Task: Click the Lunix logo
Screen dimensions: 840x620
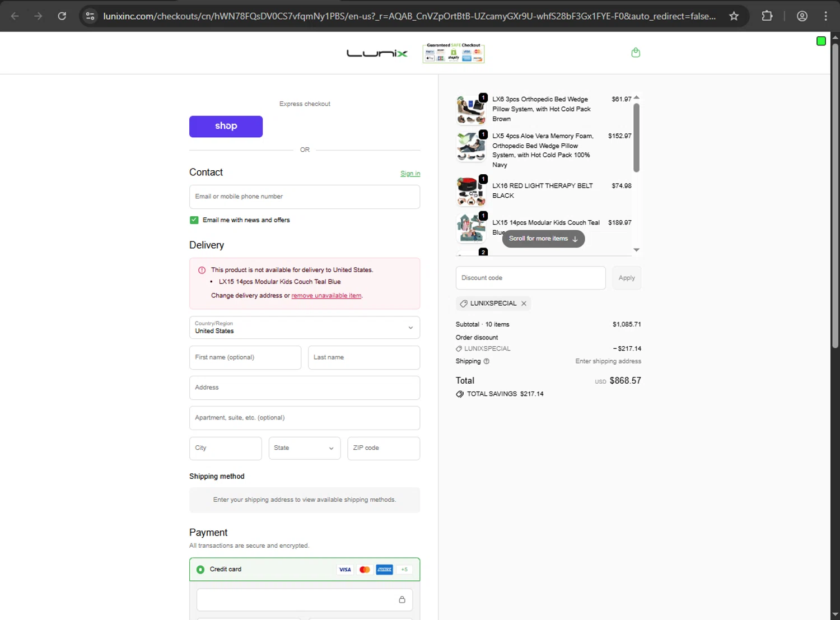Action: click(x=377, y=53)
